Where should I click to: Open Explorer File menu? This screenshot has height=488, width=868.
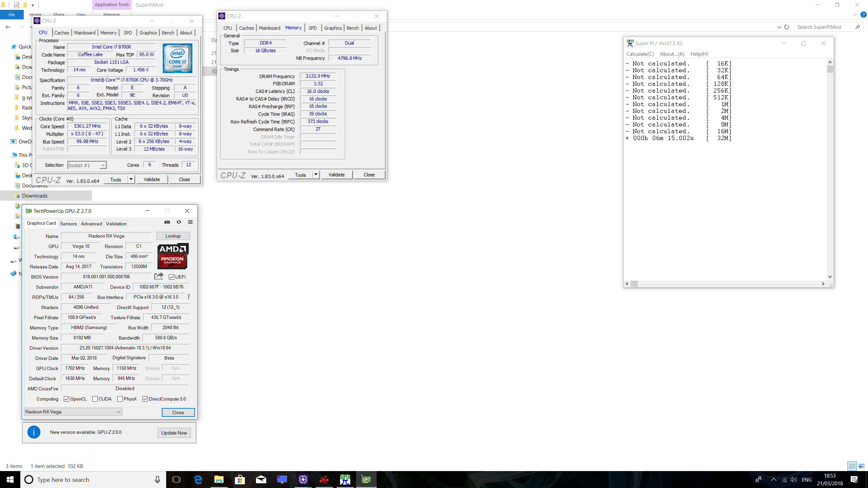[x=12, y=15]
